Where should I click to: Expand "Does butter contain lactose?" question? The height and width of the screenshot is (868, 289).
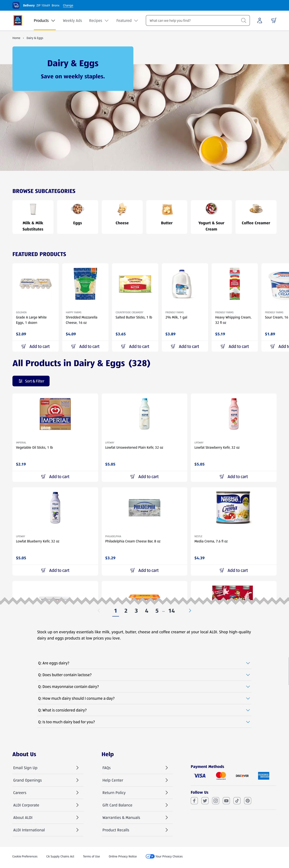144,675
